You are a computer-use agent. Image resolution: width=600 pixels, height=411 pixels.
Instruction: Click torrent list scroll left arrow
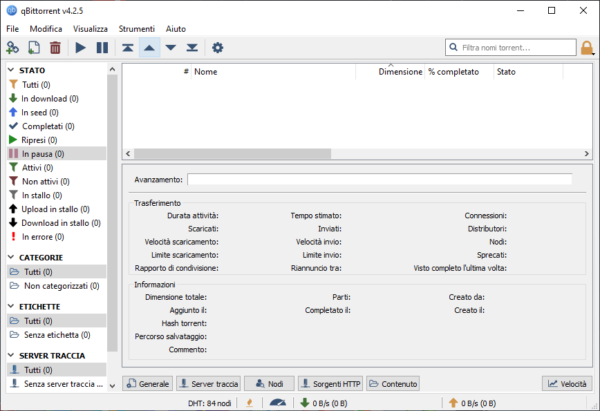(x=128, y=153)
